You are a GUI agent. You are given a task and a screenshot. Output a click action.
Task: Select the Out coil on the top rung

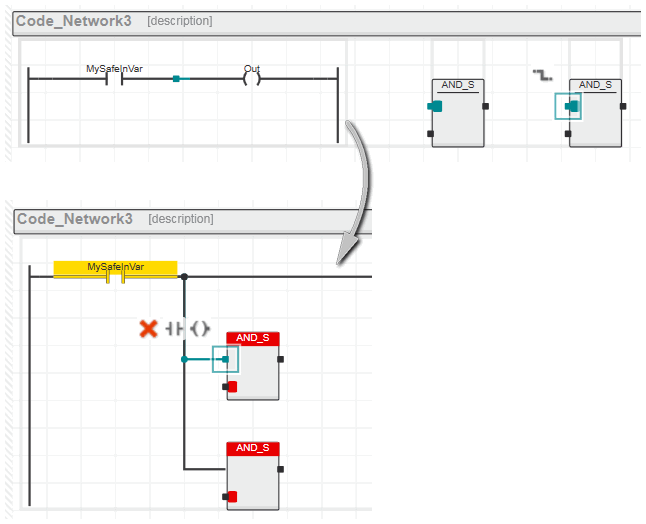click(252, 78)
